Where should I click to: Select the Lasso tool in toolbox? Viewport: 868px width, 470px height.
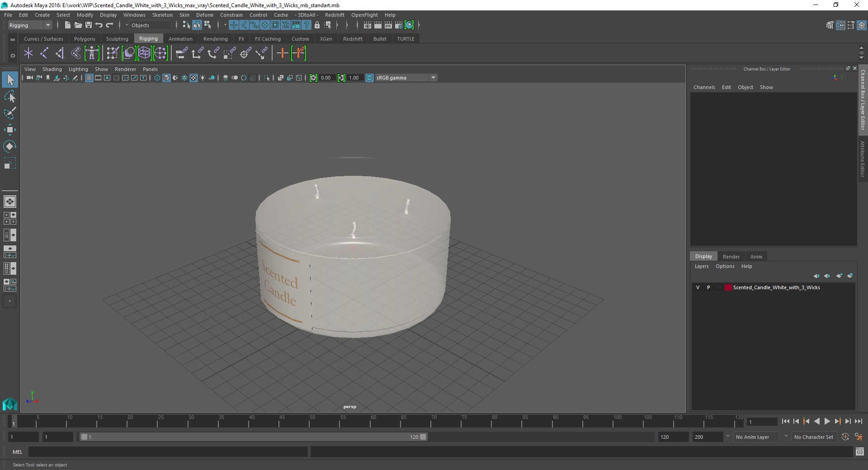point(10,96)
